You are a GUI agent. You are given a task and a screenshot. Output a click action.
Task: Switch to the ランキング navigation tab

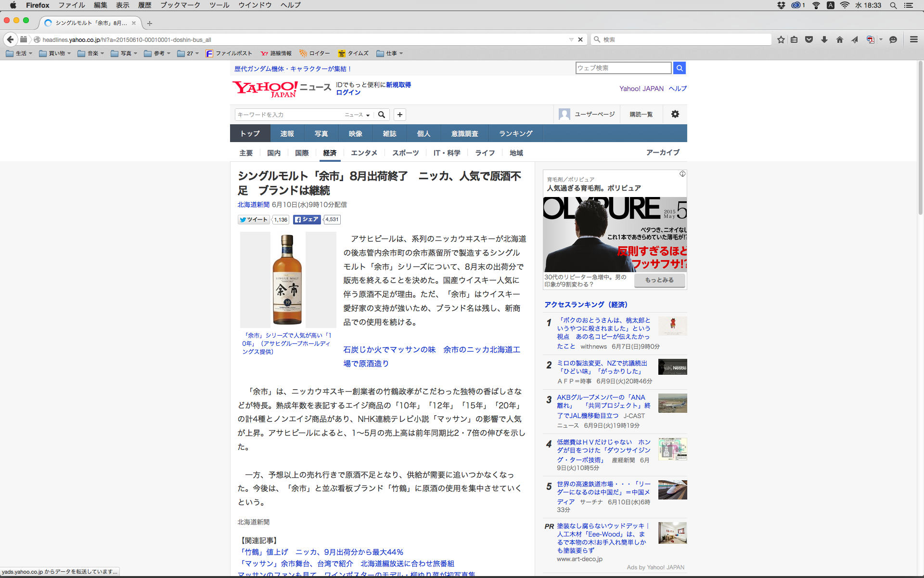pyautogui.click(x=515, y=133)
